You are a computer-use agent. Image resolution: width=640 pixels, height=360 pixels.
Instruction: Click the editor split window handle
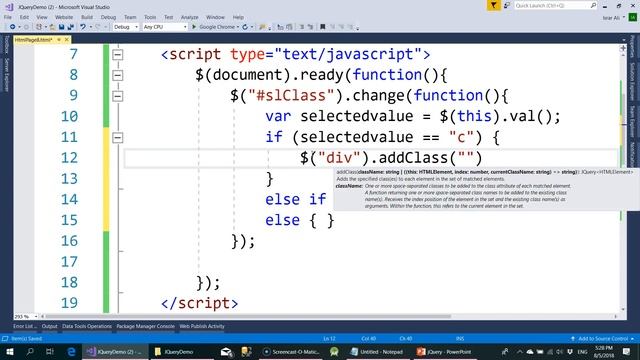(x=623, y=48)
